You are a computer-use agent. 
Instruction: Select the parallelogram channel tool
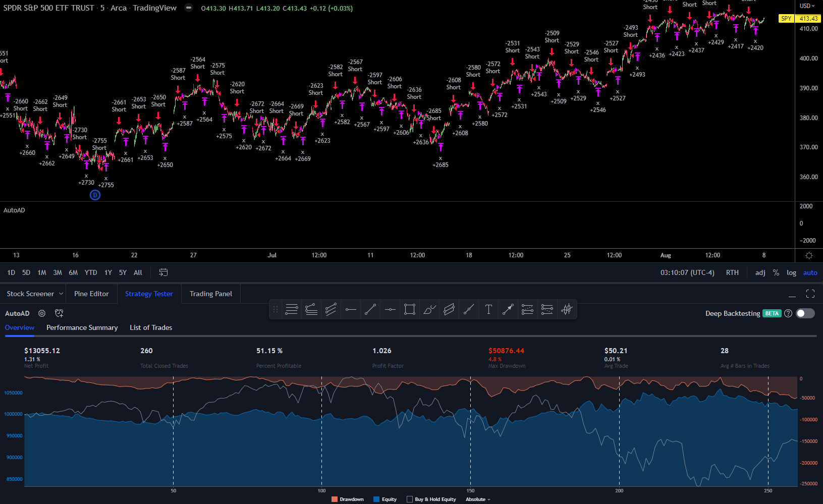[449, 309]
